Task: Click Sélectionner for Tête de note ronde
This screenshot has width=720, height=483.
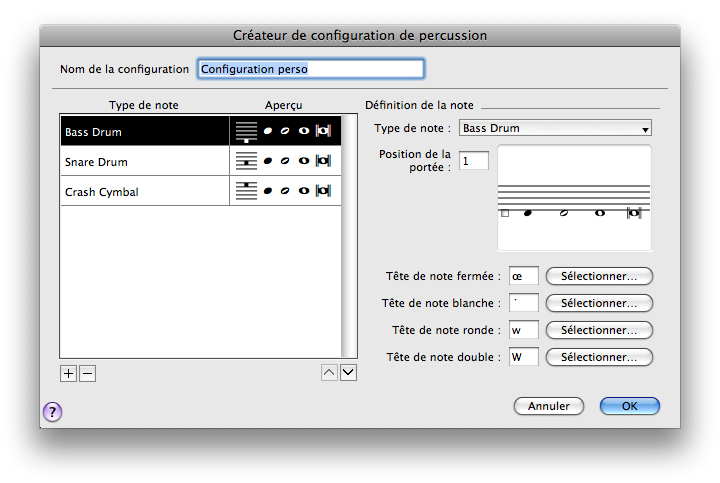Action: pos(599,330)
